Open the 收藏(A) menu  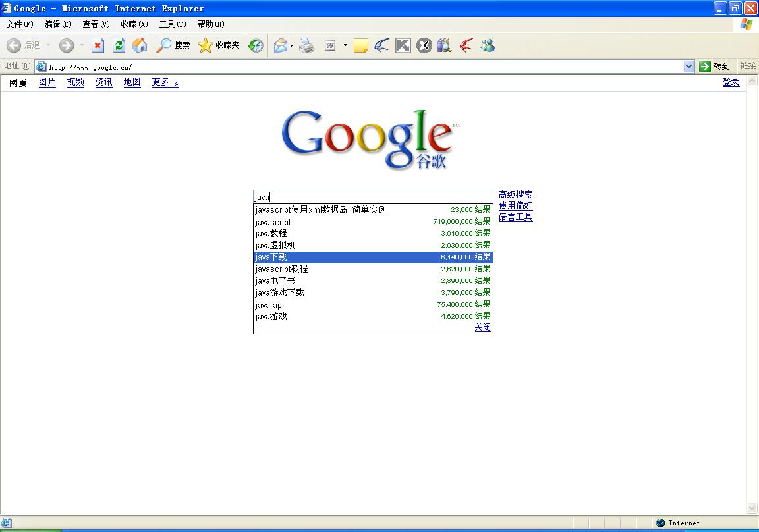(x=134, y=24)
